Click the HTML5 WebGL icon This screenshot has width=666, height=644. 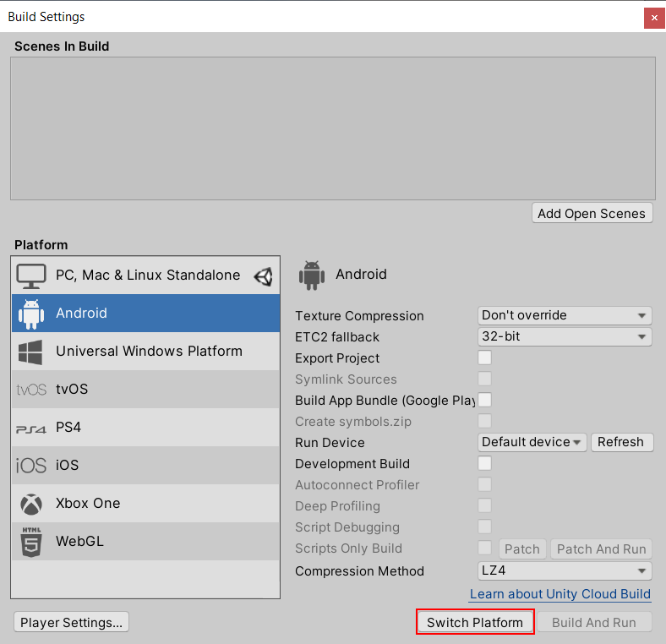tap(31, 542)
